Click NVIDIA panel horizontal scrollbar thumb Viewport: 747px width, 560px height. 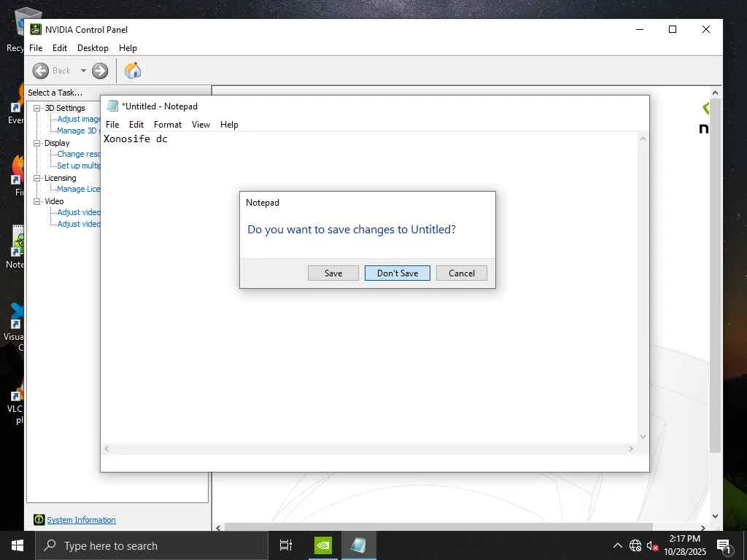(x=438, y=527)
